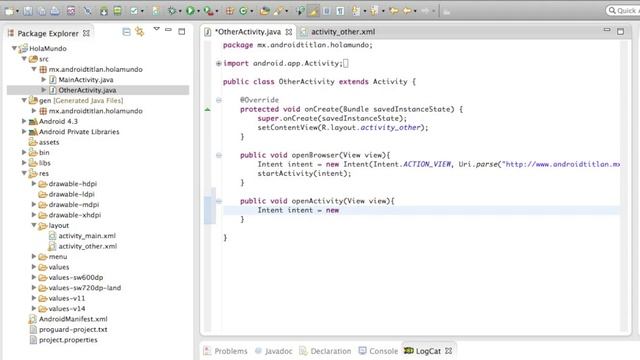
Task: Click the Back navigation arrow icon
Action: point(407,11)
